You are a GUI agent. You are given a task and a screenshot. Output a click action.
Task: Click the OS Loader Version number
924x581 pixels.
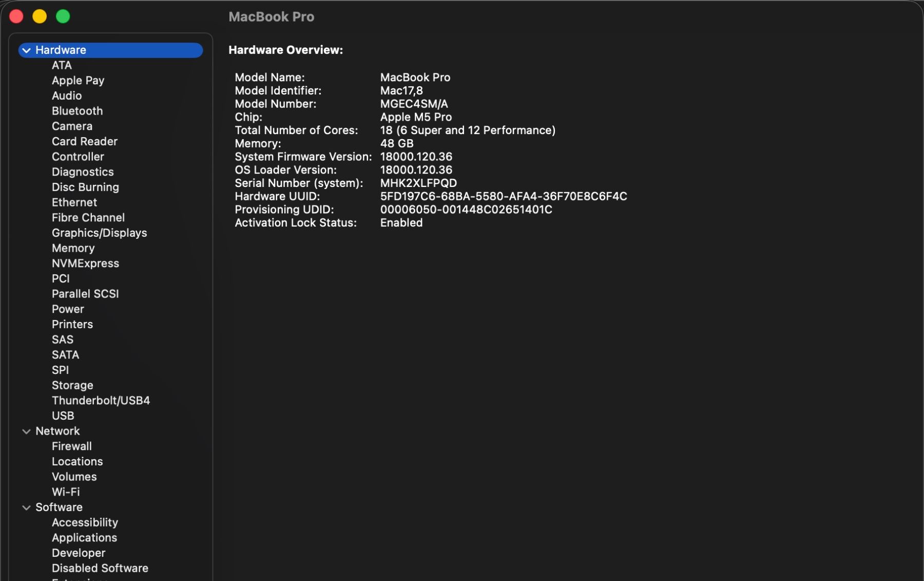pyautogui.click(x=416, y=170)
